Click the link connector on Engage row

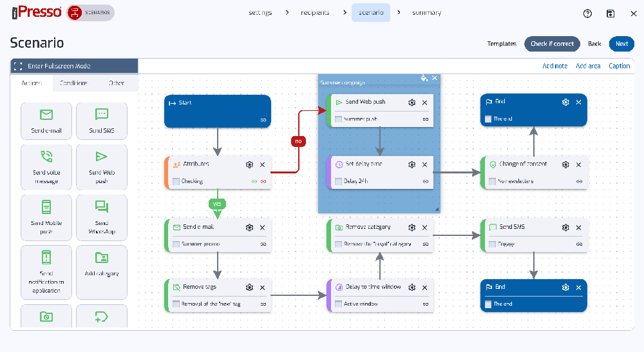coord(579,244)
